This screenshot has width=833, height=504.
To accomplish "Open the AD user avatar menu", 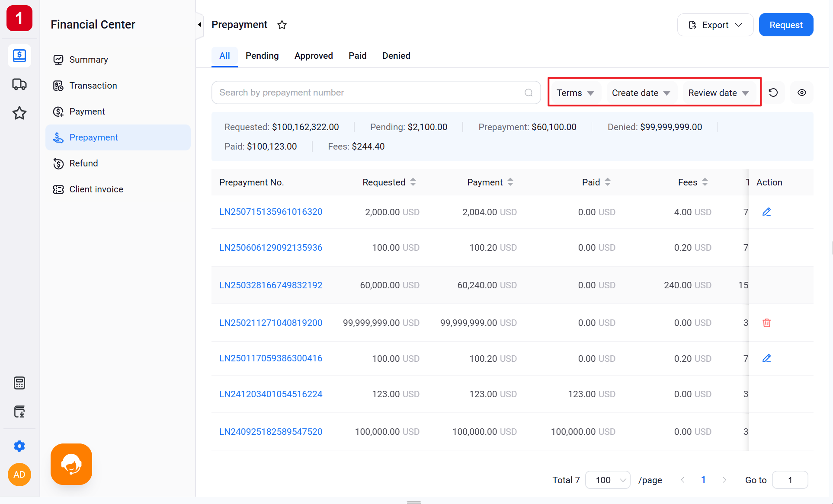I will click(x=19, y=475).
